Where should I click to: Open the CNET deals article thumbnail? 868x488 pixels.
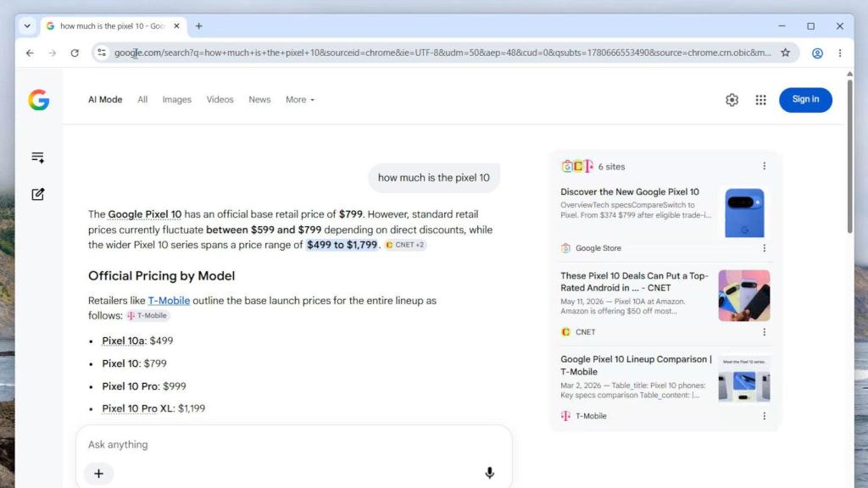pos(744,296)
